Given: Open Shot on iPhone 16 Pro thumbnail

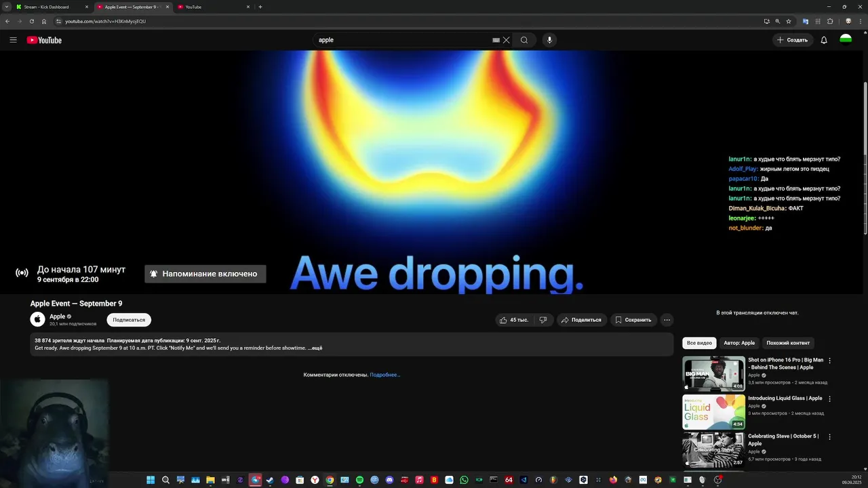Looking at the screenshot, I should coord(713,374).
